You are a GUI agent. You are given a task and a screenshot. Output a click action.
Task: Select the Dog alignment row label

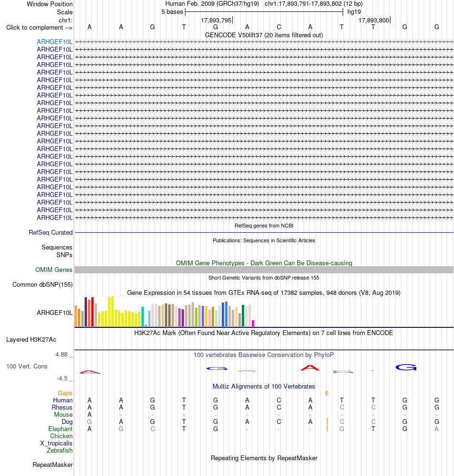point(67,422)
